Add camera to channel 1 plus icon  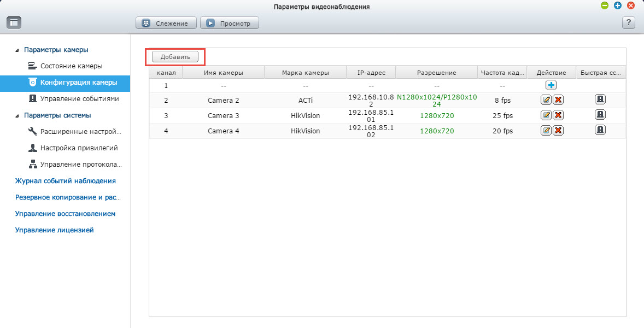(551, 85)
